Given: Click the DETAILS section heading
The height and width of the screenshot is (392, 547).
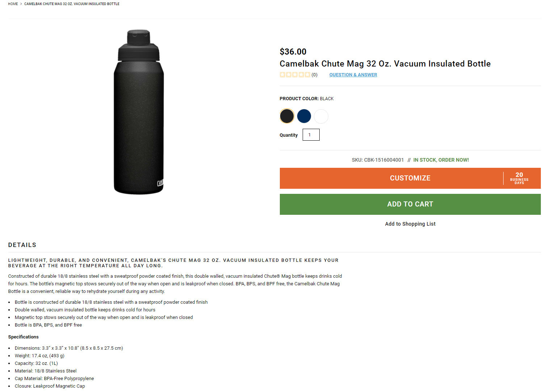Looking at the screenshot, I should (22, 245).
